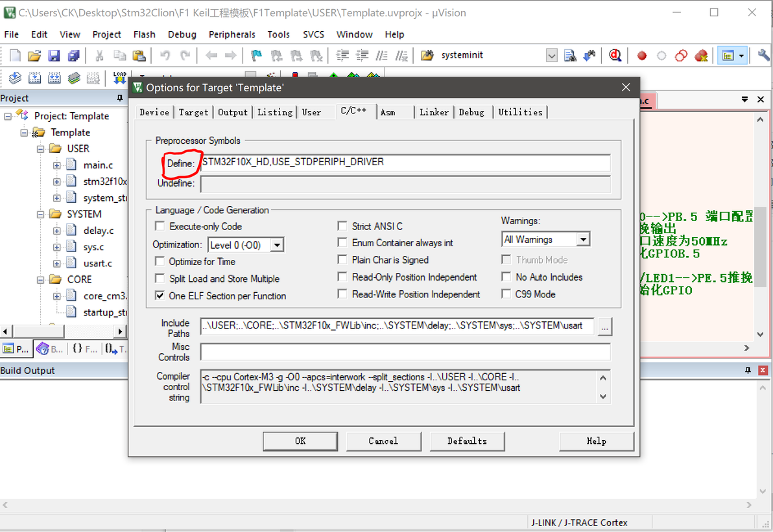
Task: Switch to the Linker tab
Action: point(434,112)
